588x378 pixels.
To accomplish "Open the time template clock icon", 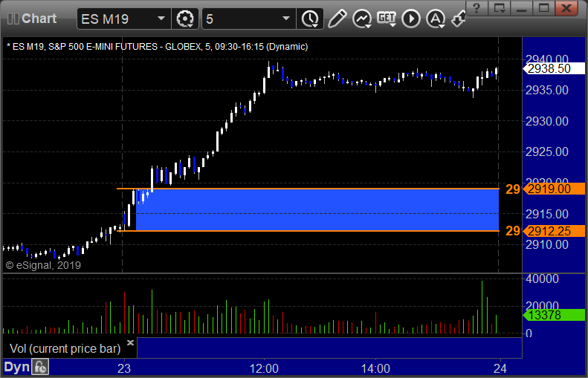I will tap(310, 19).
